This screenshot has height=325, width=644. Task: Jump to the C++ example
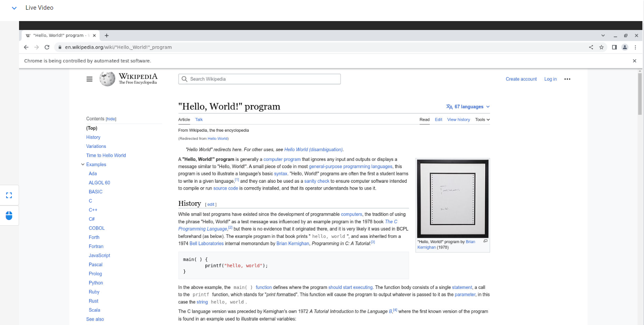(x=93, y=210)
